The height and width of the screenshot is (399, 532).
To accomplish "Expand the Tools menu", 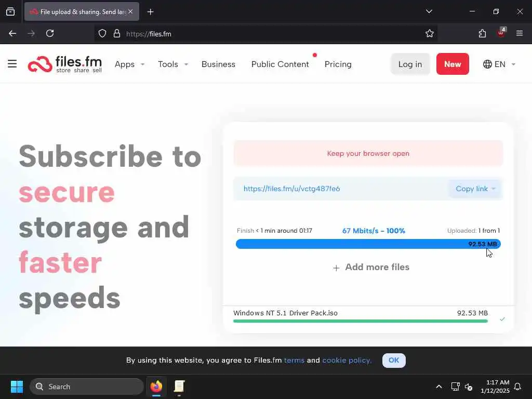I will [172, 64].
